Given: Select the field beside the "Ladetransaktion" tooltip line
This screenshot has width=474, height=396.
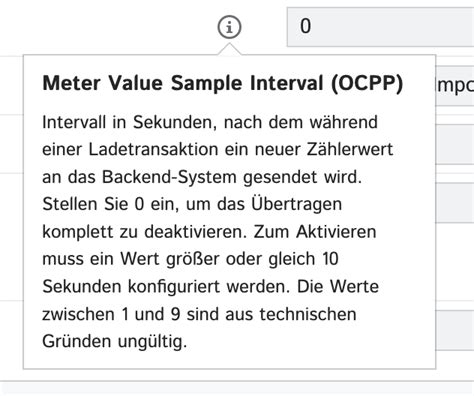Looking at the screenshot, I should coord(455,144).
